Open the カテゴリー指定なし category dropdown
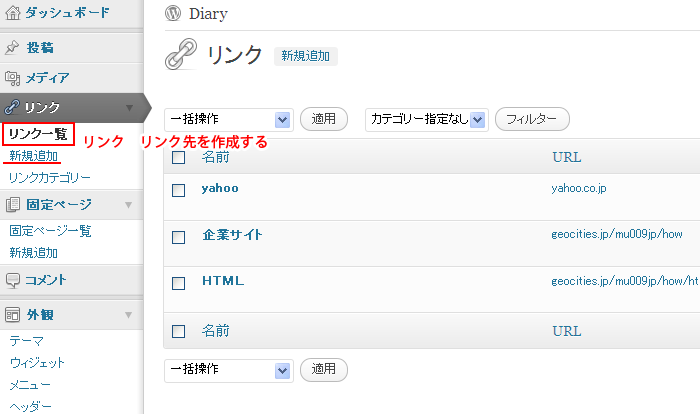This screenshot has width=700, height=414. point(426,119)
